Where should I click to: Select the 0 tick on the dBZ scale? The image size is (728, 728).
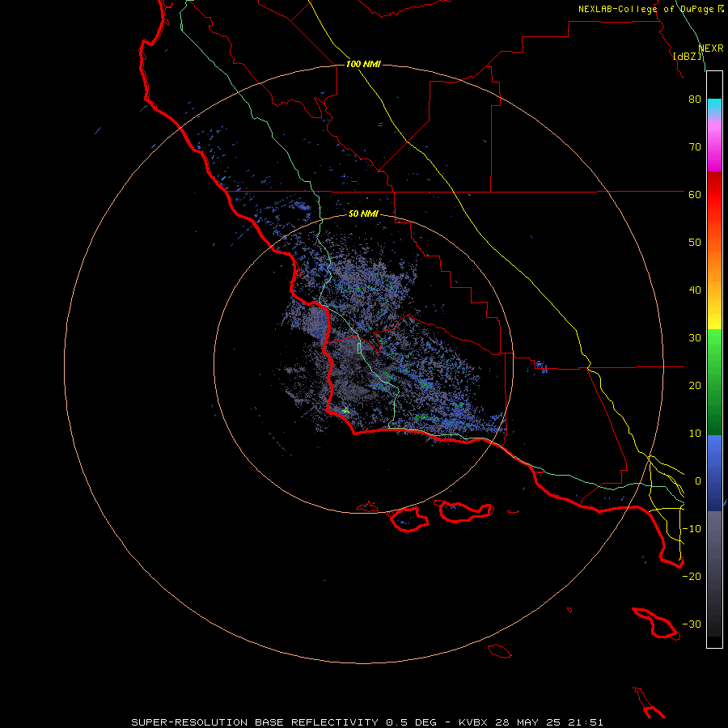coord(698,481)
